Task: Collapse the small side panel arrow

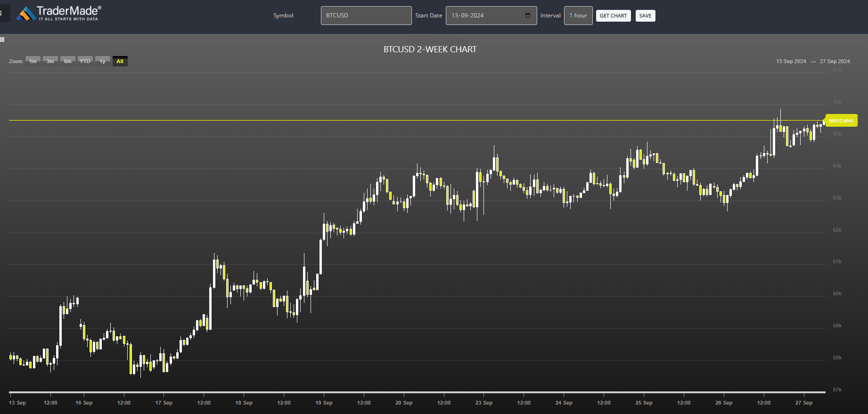Action: pyautogui.click(x=2, y=40)
